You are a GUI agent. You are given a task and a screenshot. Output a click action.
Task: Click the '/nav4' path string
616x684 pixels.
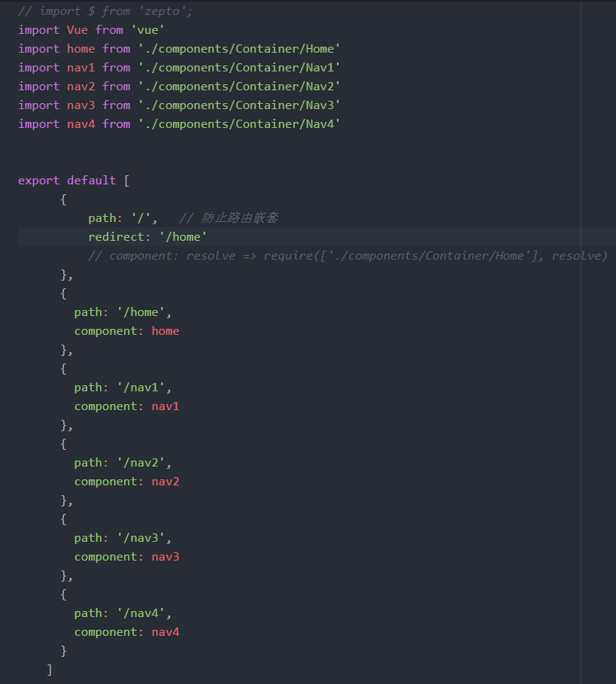tap(141, 613)
